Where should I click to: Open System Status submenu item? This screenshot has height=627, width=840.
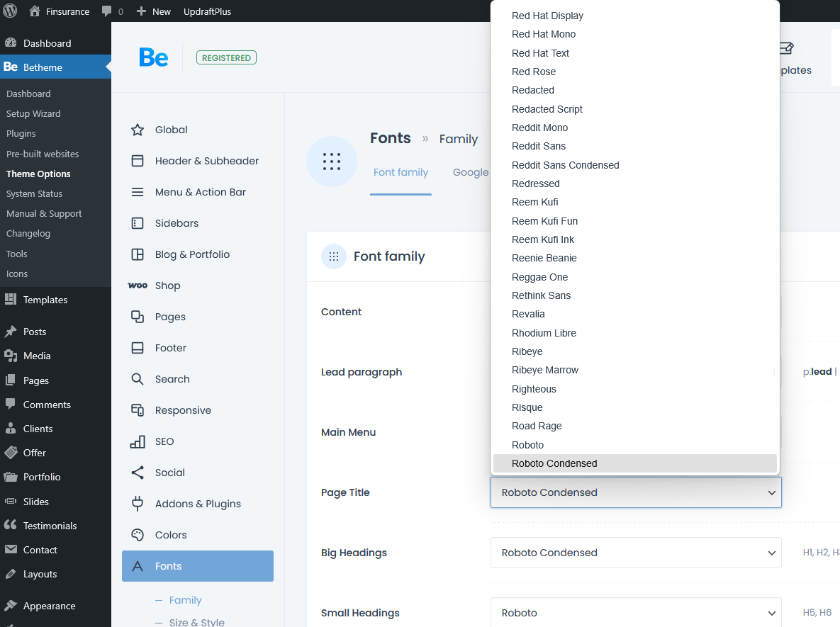pos(34,194)
